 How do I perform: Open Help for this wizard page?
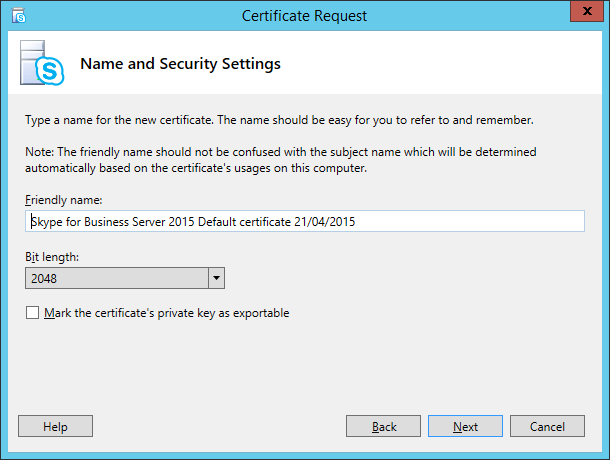pyautogui.click(x=55, y=426)
